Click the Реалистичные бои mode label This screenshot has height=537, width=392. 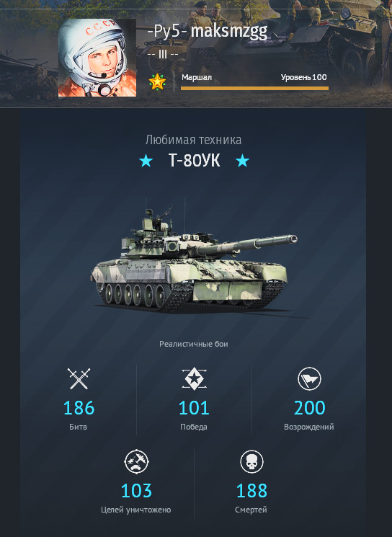[194, 344]
